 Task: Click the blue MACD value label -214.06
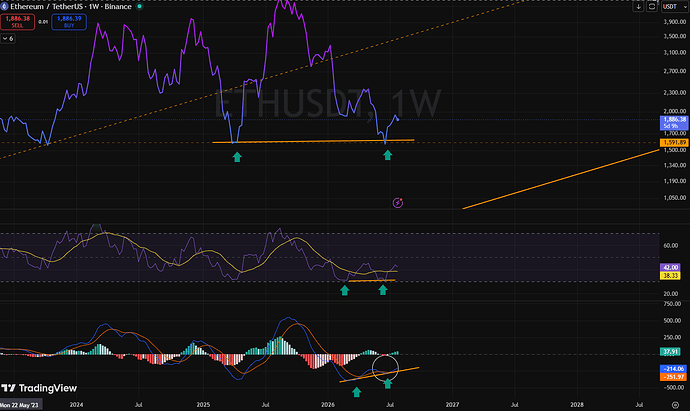click(x=673, y=369)
